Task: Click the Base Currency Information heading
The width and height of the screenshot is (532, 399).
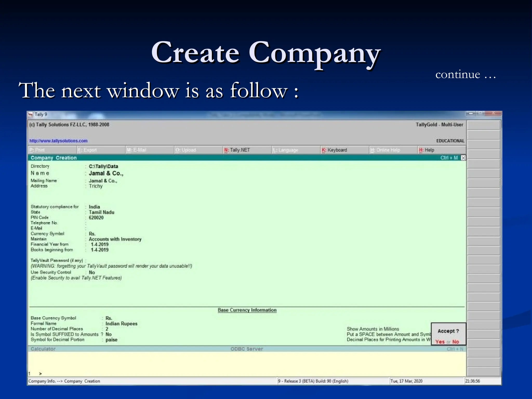Action: [247, 310]
